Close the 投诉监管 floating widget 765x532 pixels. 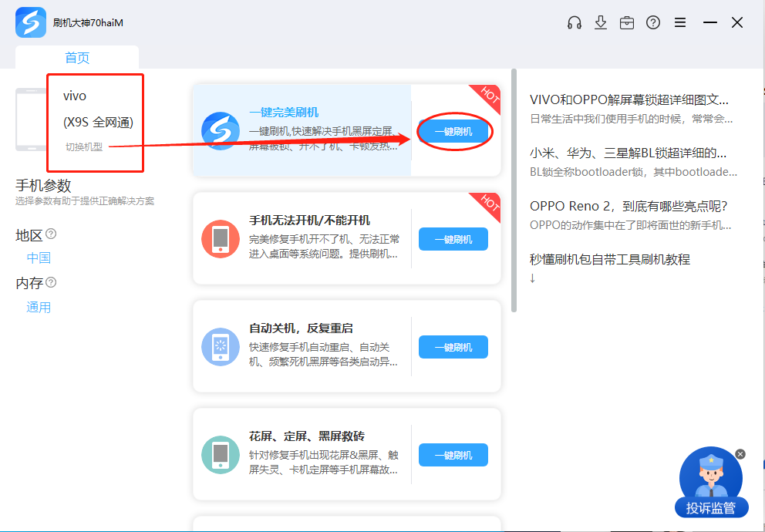pos(740,454)
